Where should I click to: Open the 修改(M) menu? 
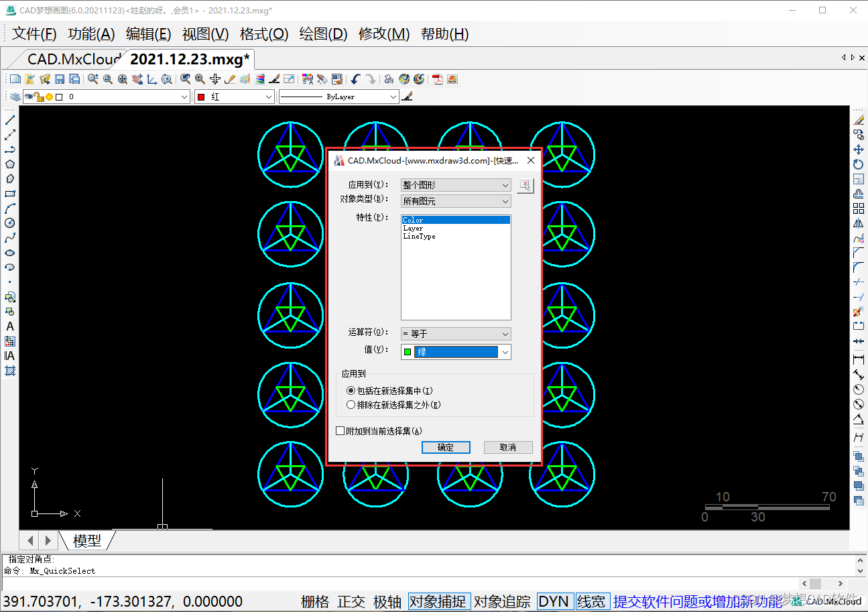[384, 34]
